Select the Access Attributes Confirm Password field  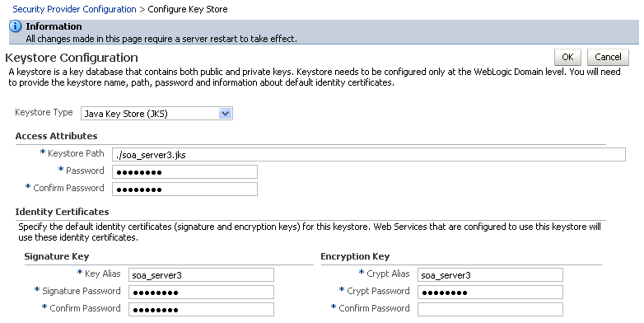coord(184,189)
